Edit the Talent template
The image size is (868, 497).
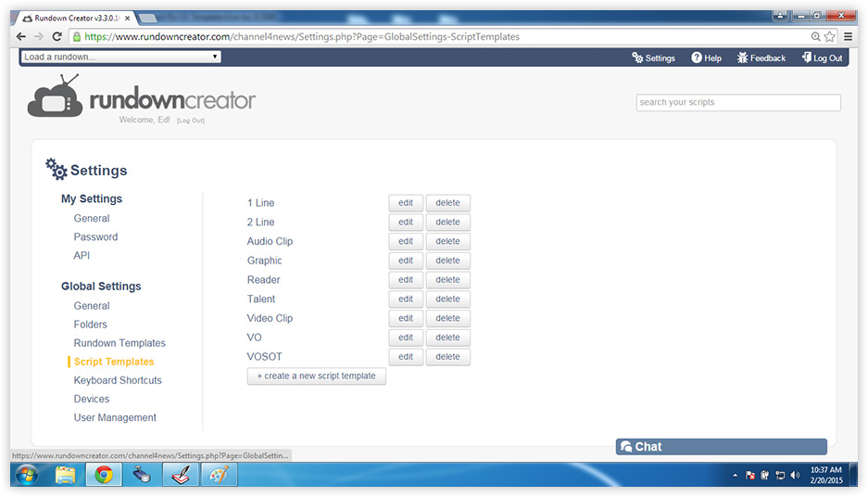(406, 299)
